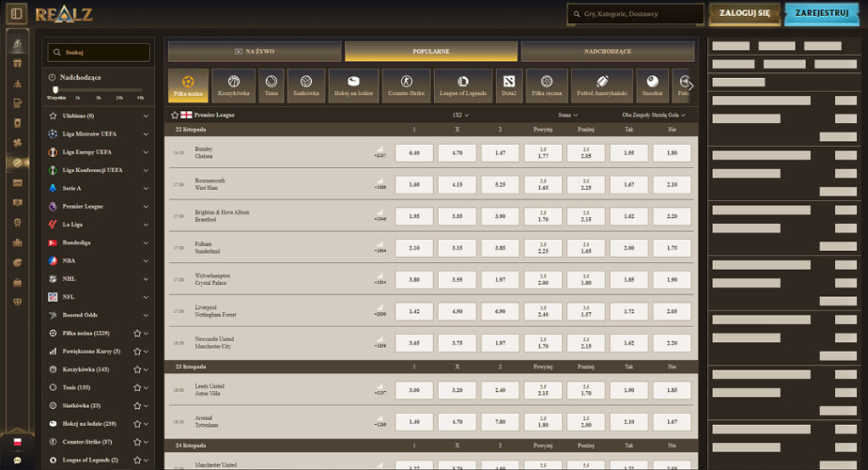Image resolution: width=868 pixels, height=470 pixels.
Task: Switch to the NADCHODZĄCE tab
Action: click(607, 52)
